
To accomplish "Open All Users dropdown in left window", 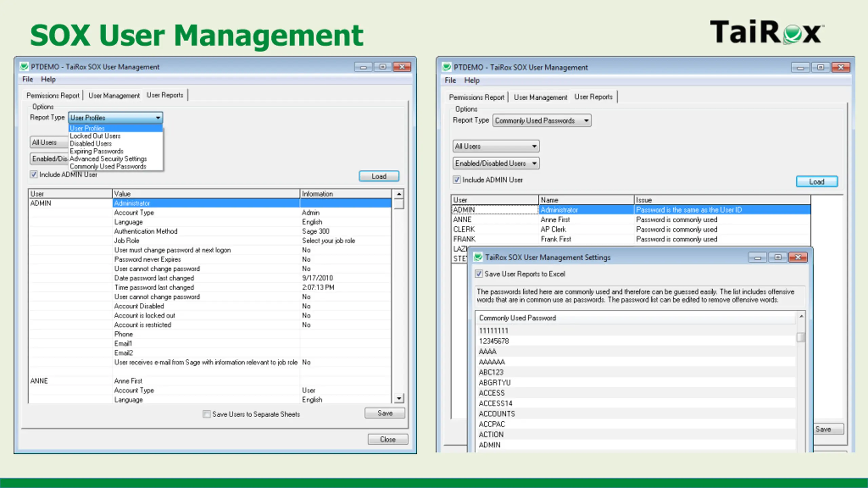I will (x=49, y=142).
